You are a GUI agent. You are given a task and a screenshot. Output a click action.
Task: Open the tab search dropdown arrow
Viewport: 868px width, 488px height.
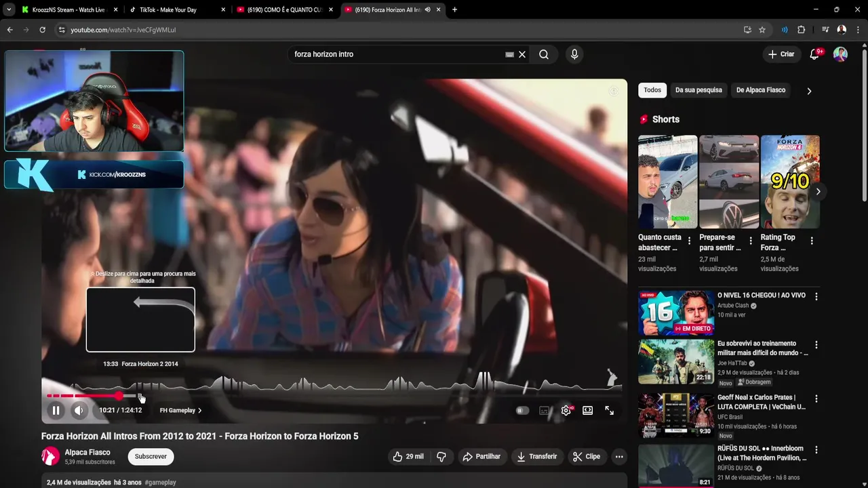tap(8, 10)
